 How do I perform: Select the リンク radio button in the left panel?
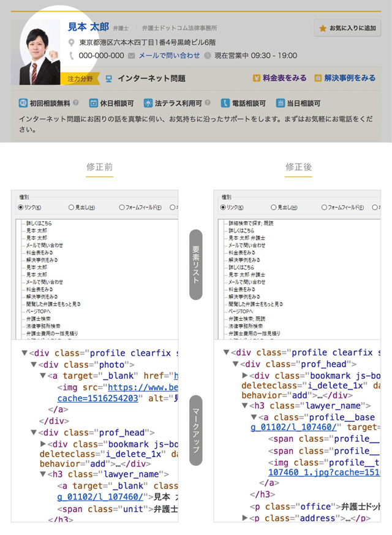pyautogui.click(x=21, y=208)
